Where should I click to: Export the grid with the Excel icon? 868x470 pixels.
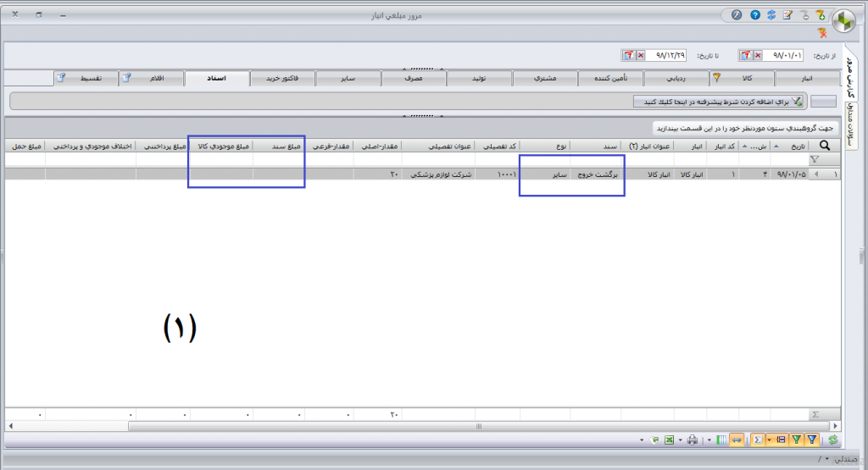pos(668,440)
